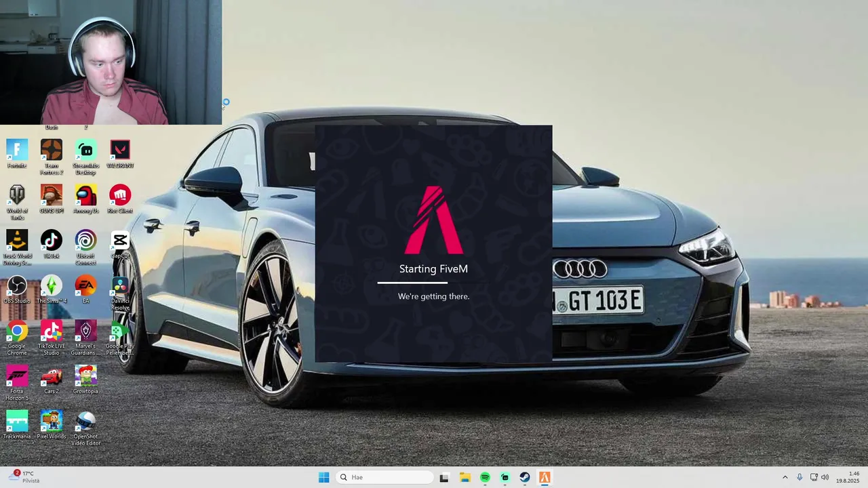868x488 pixels.
Task: Open Google Play Pelit beta shortcut
Action: (x=120, y=338)
